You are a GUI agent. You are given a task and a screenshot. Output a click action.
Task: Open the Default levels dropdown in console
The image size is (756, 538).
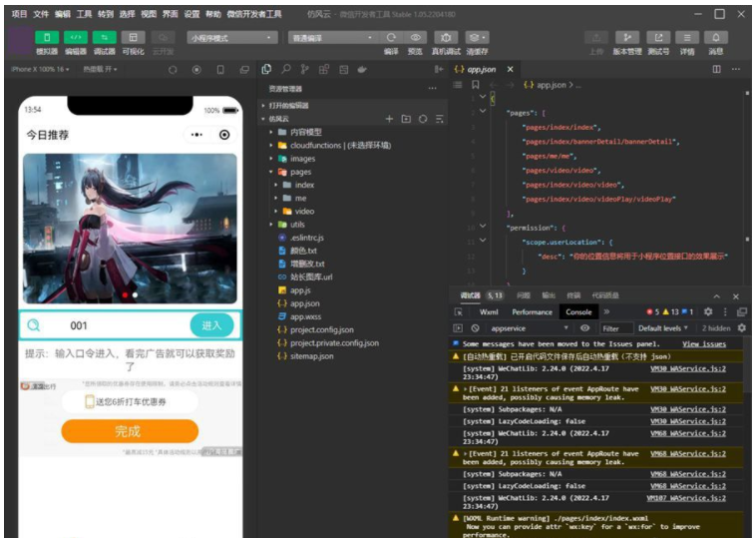click(663, 327)
